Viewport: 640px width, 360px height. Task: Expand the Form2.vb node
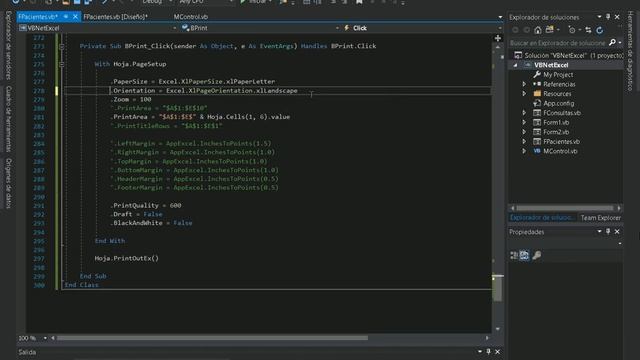click(x=524, y=132)
